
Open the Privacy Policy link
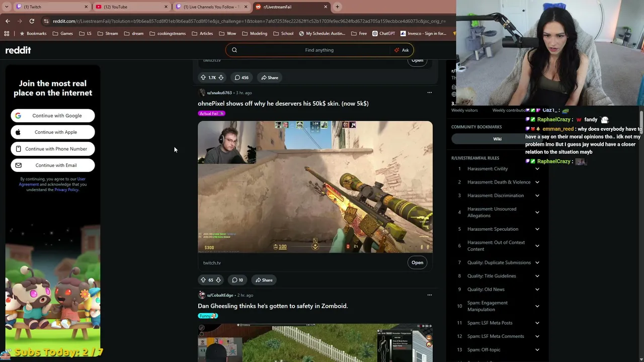66,190
